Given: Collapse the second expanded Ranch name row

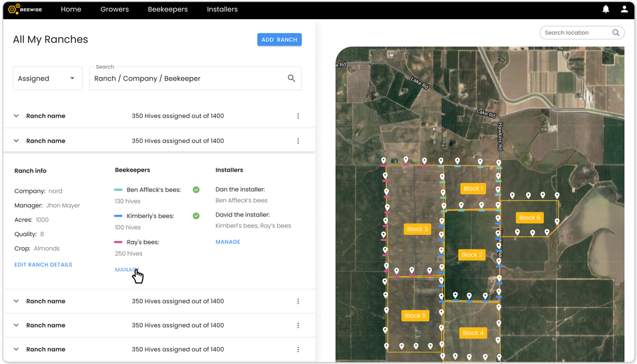Looking at the screenshot, I should 16,141.
